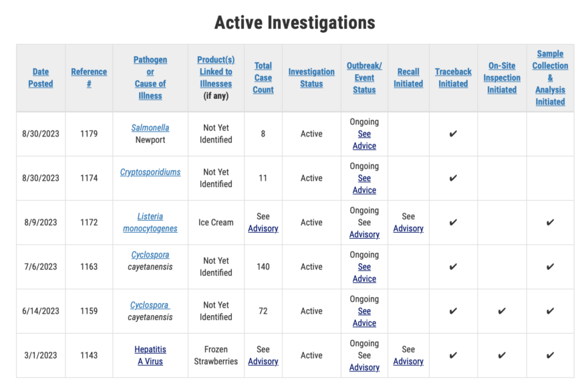588x390 pixels.
Task: Open Total Case Count Advisory for Frozen Strawberries
Action: pyautogui.click(x=263, y=361)
